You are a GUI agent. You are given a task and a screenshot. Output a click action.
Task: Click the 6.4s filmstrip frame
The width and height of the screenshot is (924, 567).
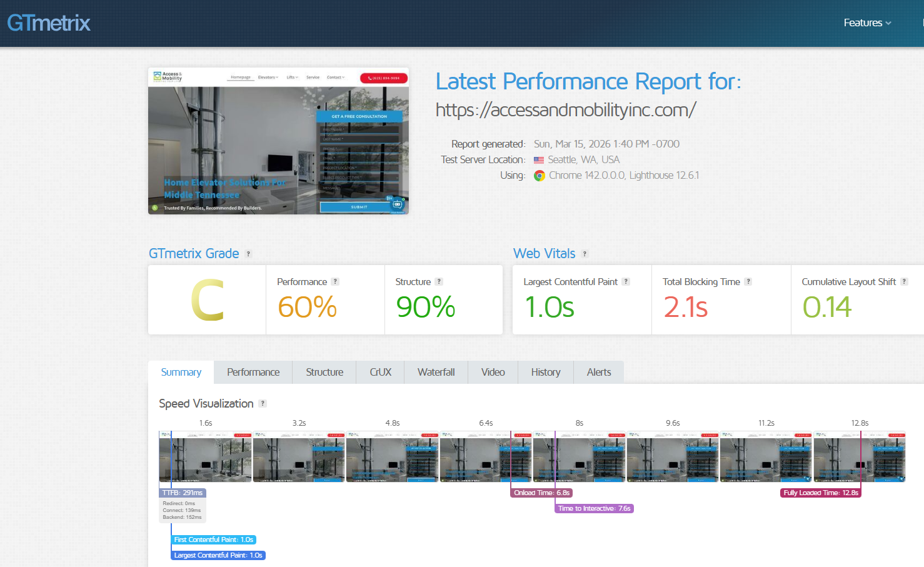486,456
